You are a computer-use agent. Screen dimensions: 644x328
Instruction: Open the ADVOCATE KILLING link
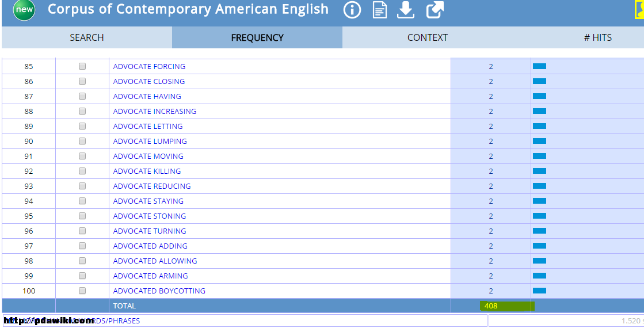click(147, 171)
